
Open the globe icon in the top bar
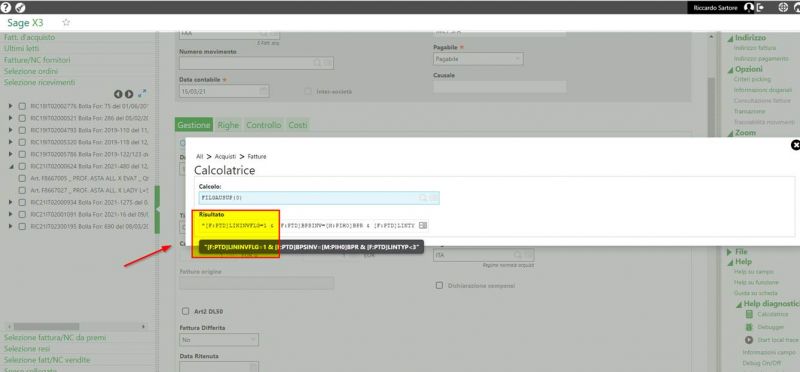pyautogui.click(x=783, y=8)
